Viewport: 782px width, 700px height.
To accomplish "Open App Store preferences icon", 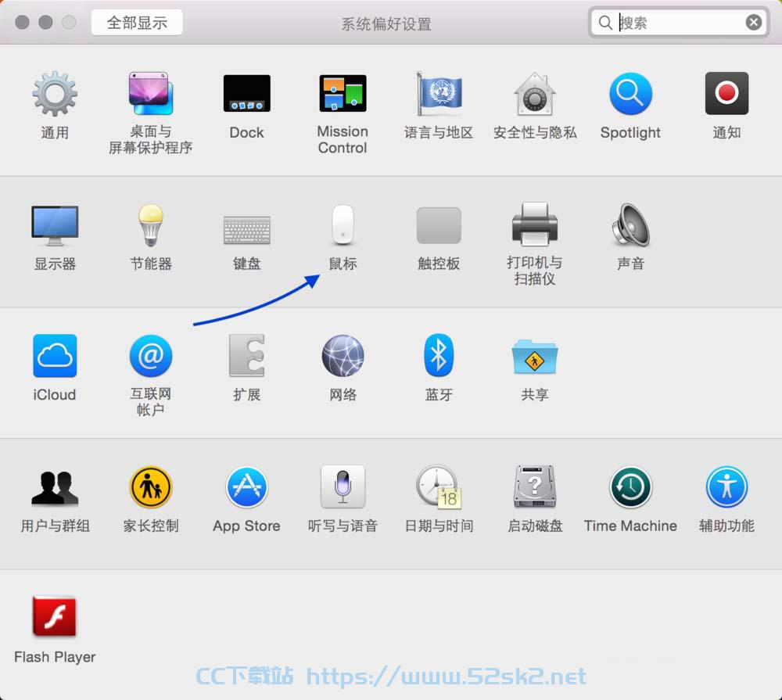I will [247, 487].
